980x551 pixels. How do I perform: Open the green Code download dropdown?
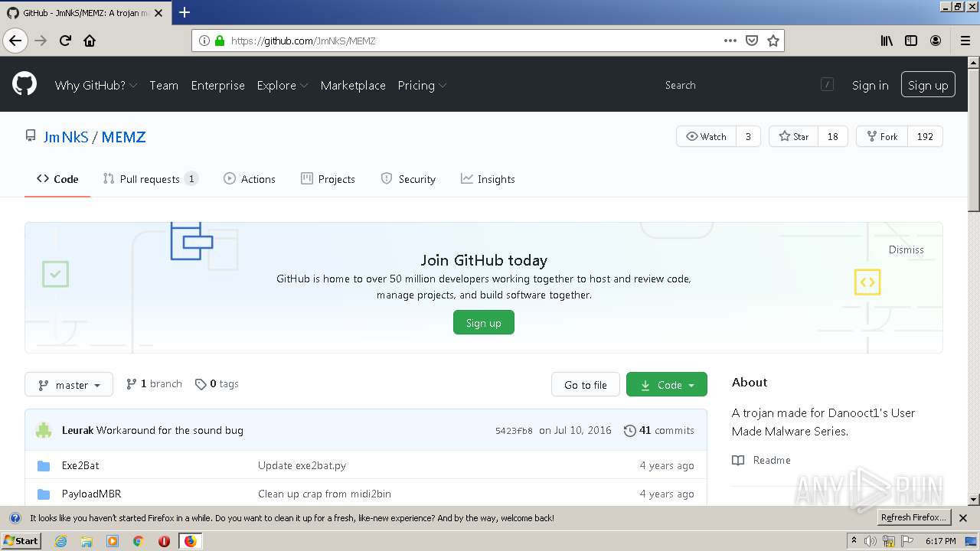pos(667,385)
